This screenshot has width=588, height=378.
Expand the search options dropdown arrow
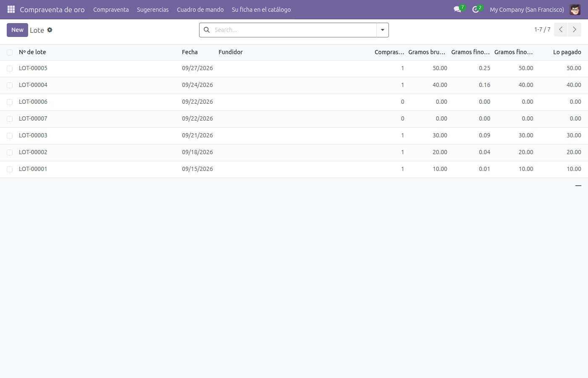pos(383,30)
